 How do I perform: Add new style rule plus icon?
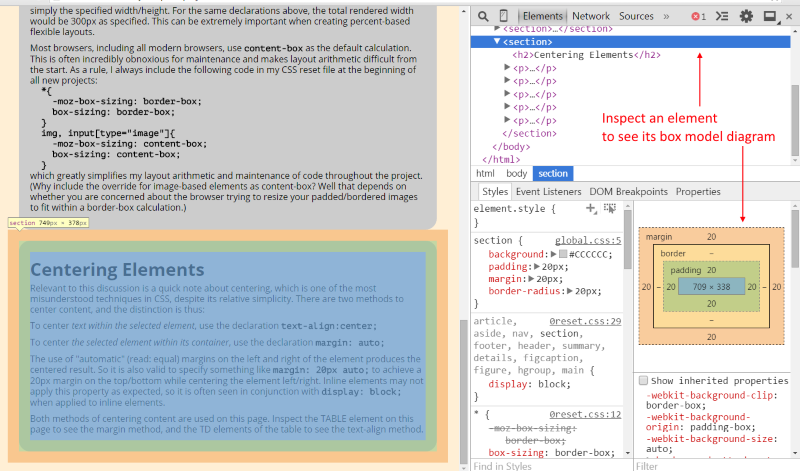click(x=591, y=208)
